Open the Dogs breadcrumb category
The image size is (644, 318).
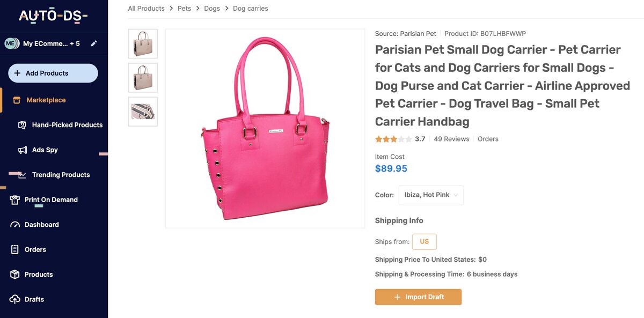[212, 8]
